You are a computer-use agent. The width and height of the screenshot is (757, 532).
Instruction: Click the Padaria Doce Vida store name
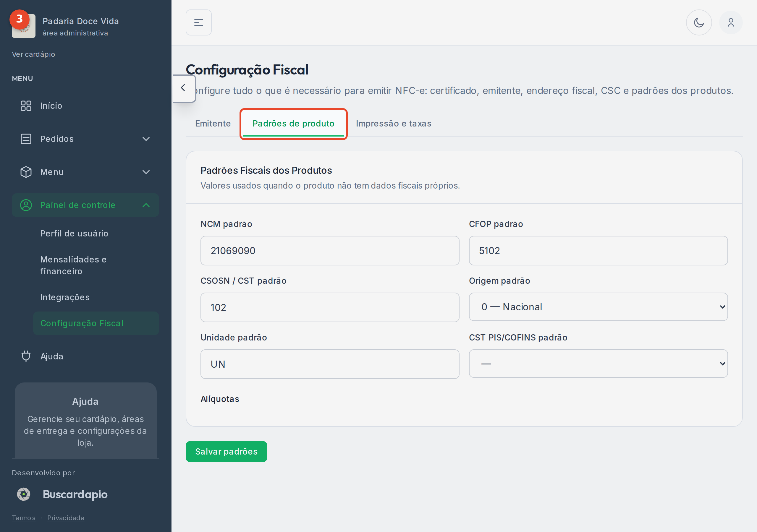pyautogui.click(x=81, y=21)
